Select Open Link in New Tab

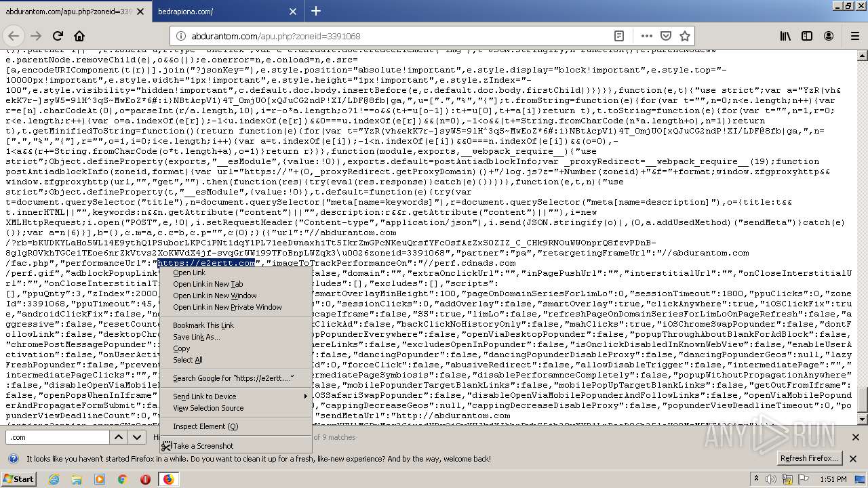pyautogui.click(x=235, y=284)
